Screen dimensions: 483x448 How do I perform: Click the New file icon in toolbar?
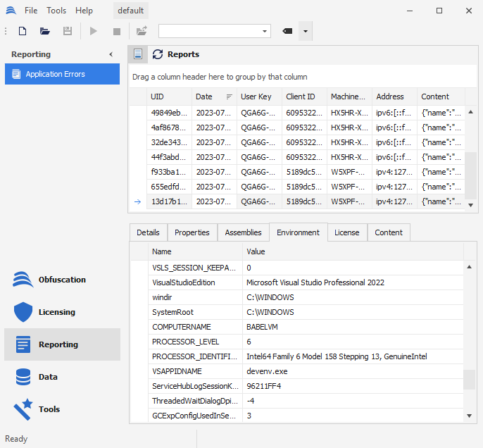[23, 31]
